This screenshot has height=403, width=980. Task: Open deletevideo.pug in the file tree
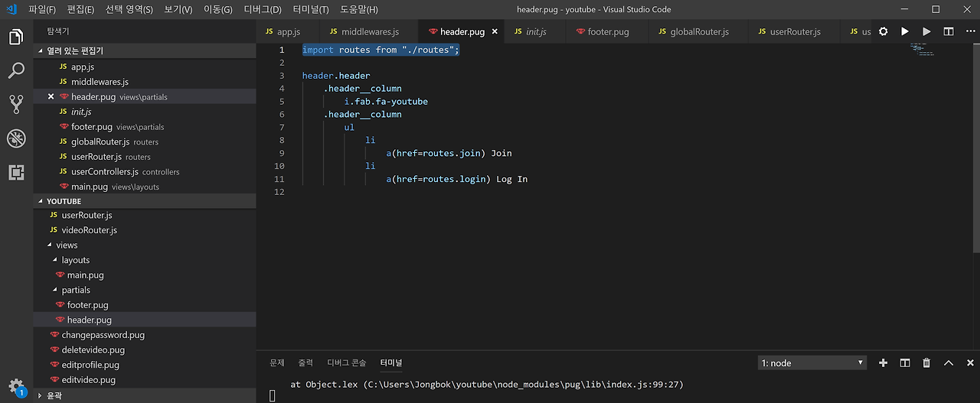[145, 349]
